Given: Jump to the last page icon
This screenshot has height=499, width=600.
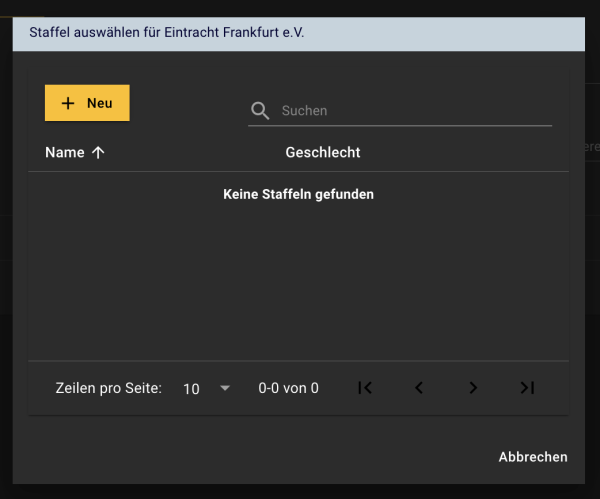Looking at the screenshot, I should [527, 388].
